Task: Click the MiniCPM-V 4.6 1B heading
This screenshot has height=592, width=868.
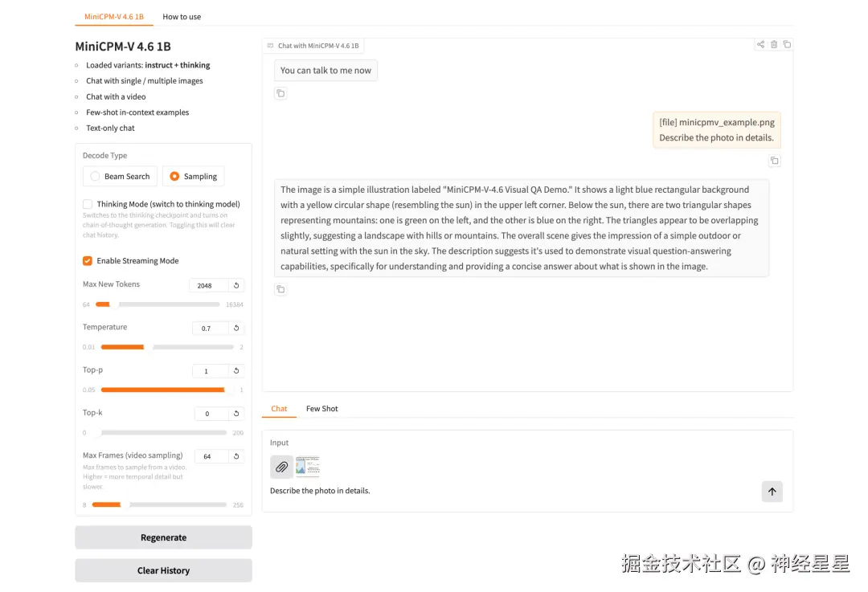Action: pyautogui.click(x=123, y=47)
